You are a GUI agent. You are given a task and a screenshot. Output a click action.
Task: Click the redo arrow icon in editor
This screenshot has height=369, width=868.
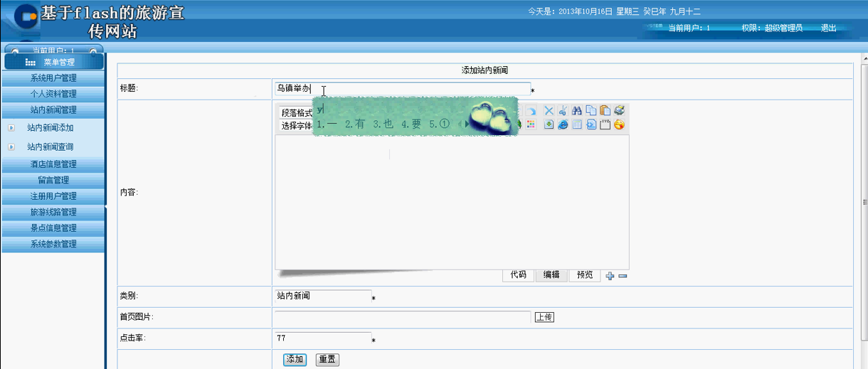tap(531, 110)
